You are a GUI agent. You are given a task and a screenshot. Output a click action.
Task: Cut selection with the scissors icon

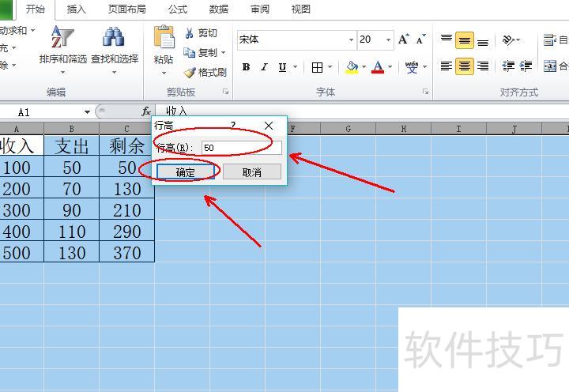[x=189, y=33]
